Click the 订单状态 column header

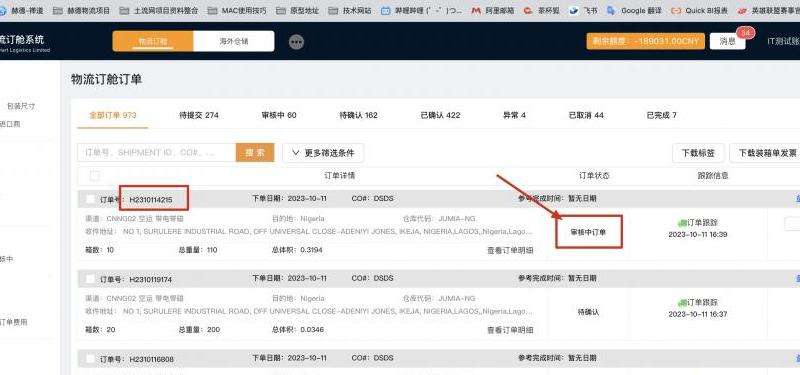(594, 176)
